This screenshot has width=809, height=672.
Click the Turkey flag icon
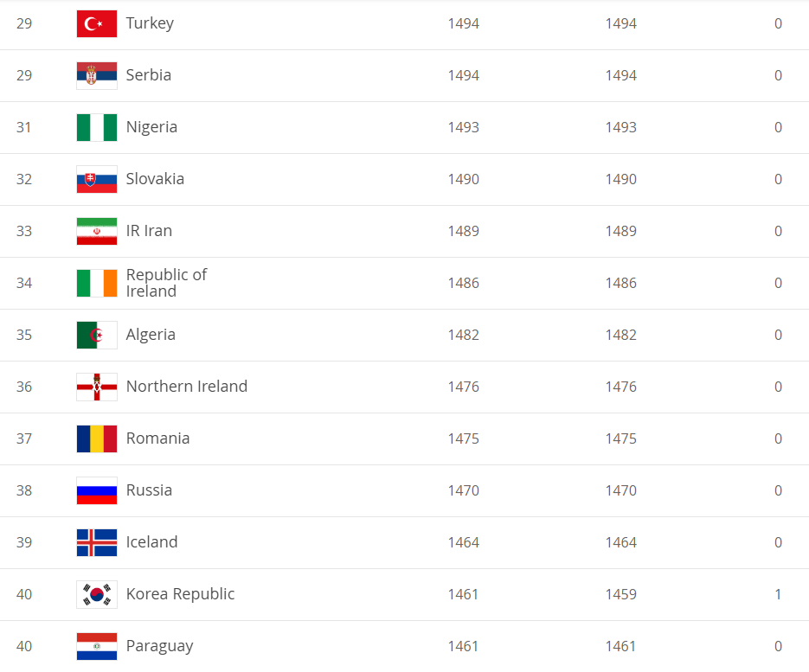pos(96,23)
